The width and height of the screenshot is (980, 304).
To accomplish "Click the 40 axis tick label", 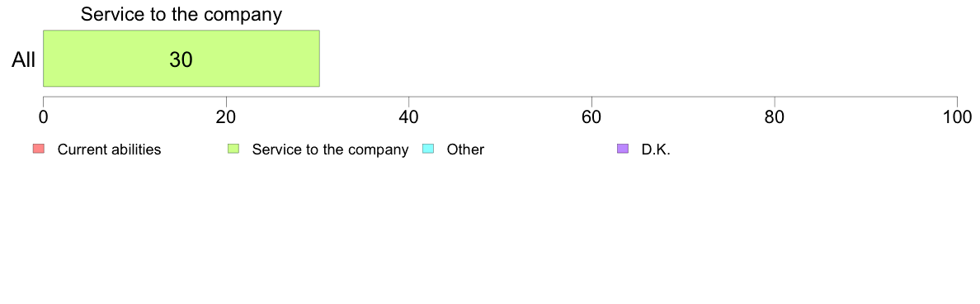I will click(409, 117).
